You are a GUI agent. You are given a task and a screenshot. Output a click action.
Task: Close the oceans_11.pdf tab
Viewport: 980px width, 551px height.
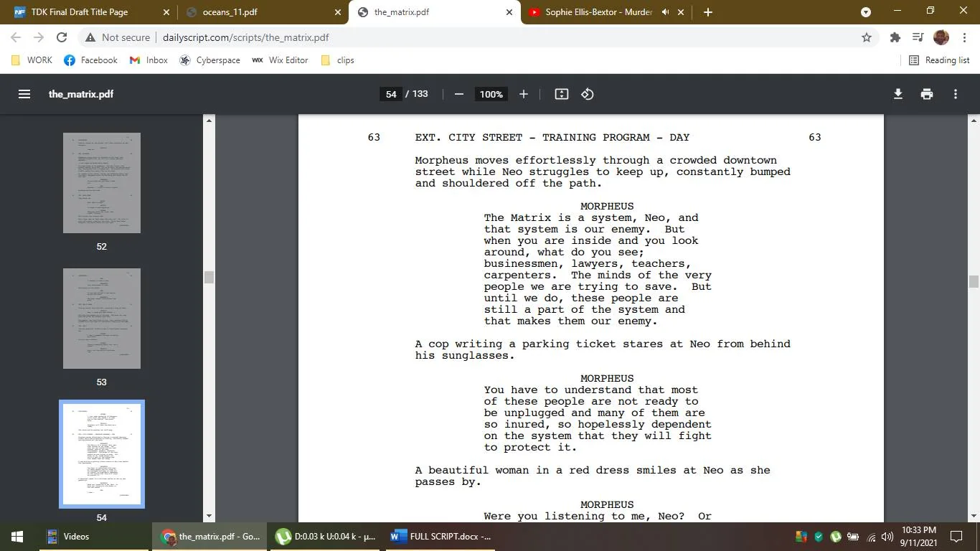pyautogui.click(x=338, y=12)
